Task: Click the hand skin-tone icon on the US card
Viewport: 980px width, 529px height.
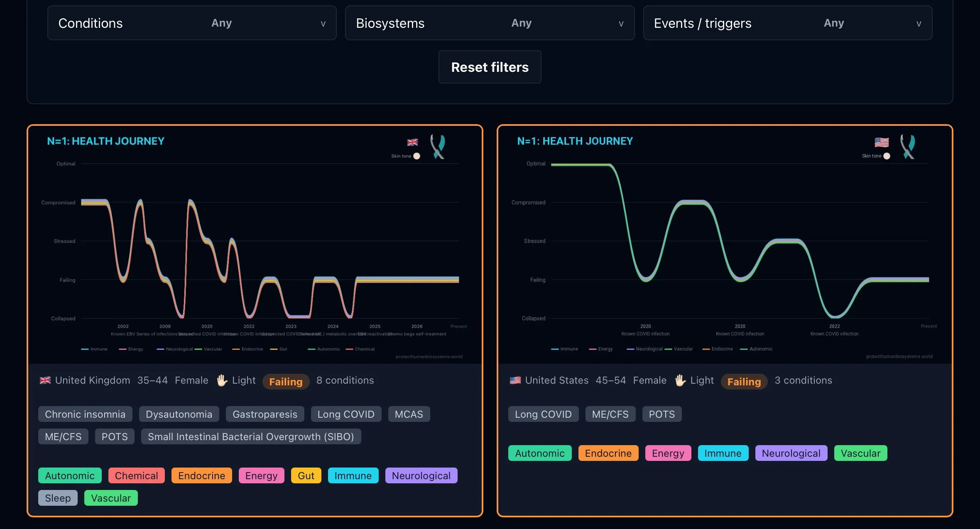Action: [680, 380]
